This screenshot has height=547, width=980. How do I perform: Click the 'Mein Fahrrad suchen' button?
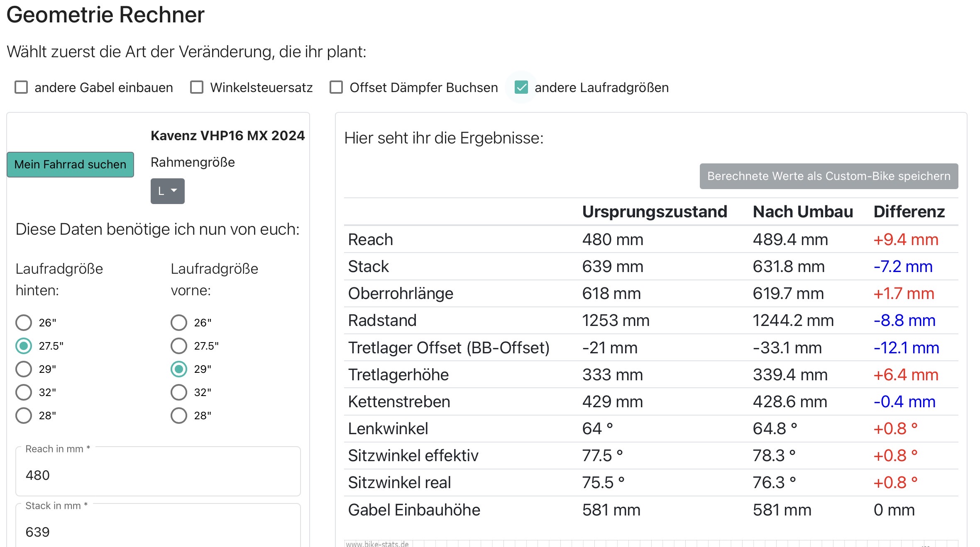(x=70, y=165)
